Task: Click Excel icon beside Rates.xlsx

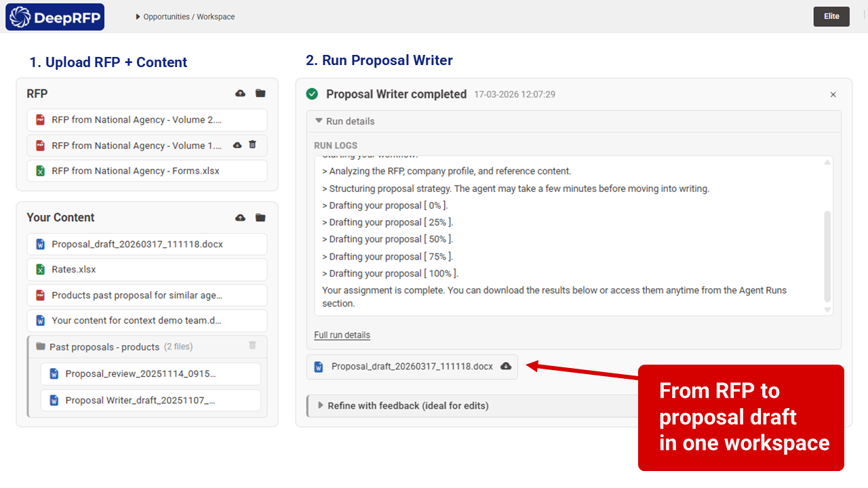Action: pos(40,270)
